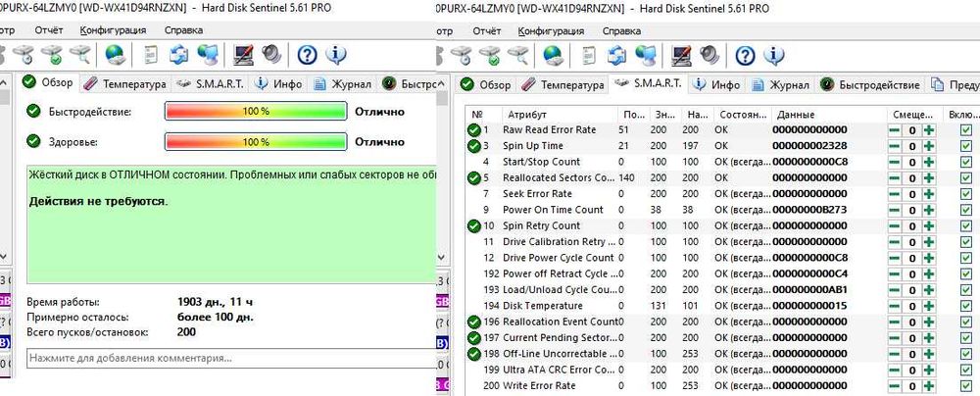Click disk-with-green-check icon in left window toolbar
980x396 pixels.
(x=52, y=56)
